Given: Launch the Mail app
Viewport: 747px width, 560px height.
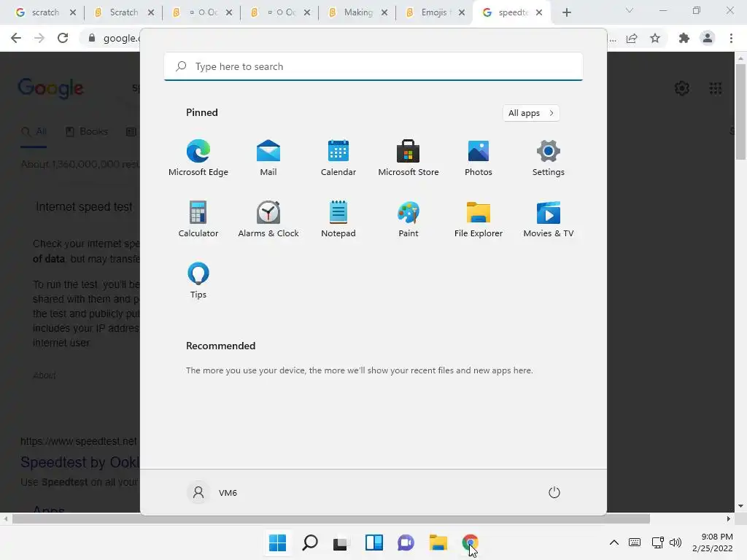Looking at the screenshot, I should pos(268,158).
